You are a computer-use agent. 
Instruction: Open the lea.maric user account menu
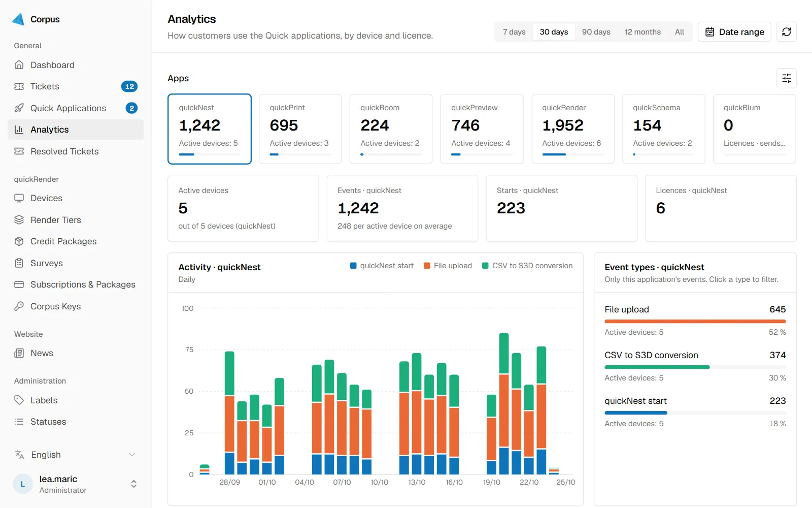pos(76,484)
